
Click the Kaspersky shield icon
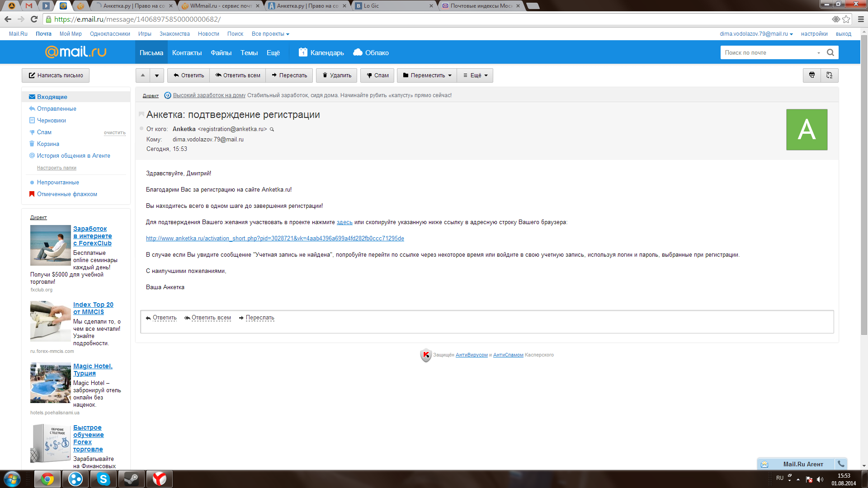pyautogui.click(x=426, y=355)
